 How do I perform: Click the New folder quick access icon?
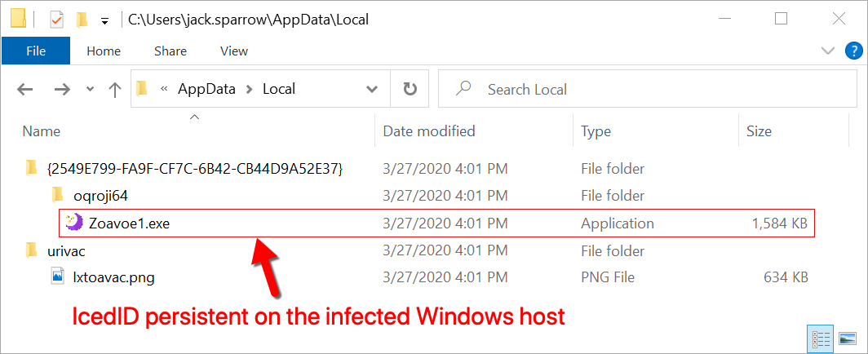click(x=82, y=20)
